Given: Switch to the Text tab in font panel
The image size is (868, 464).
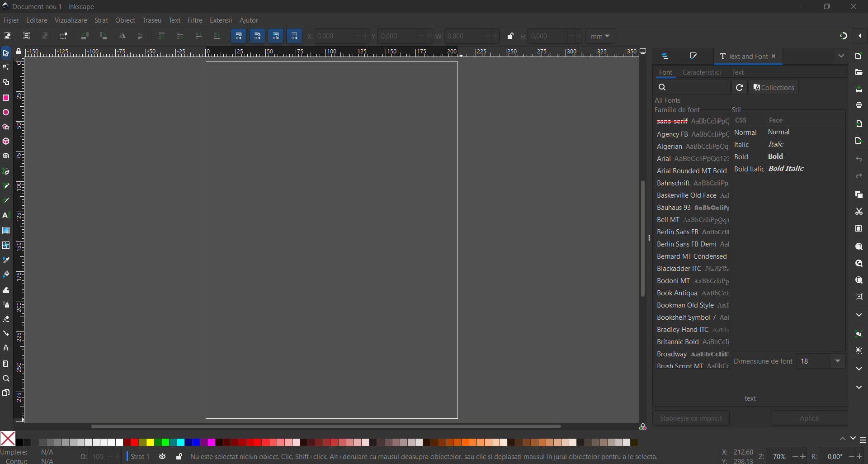Looking at the screenshot, I should 738,72.
